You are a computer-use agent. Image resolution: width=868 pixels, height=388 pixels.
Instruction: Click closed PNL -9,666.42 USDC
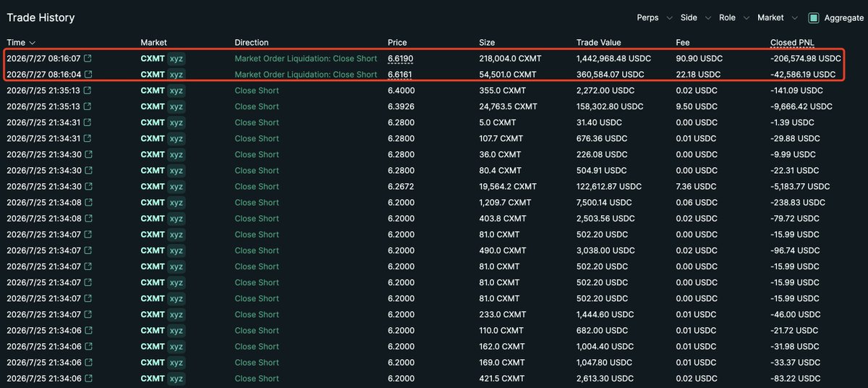(x=801, y=106)
